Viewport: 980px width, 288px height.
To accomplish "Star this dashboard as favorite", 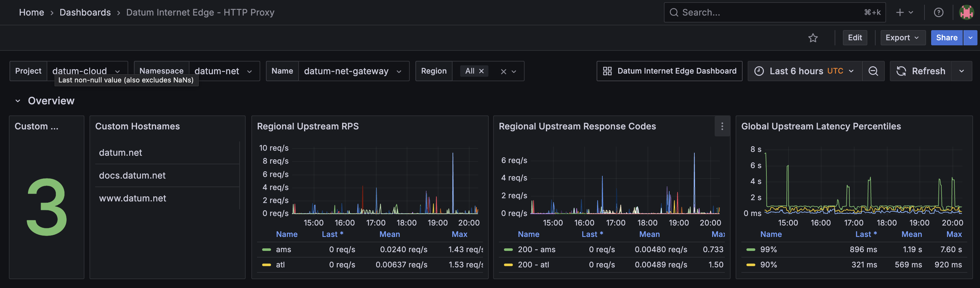I will (x=813, y=38).
